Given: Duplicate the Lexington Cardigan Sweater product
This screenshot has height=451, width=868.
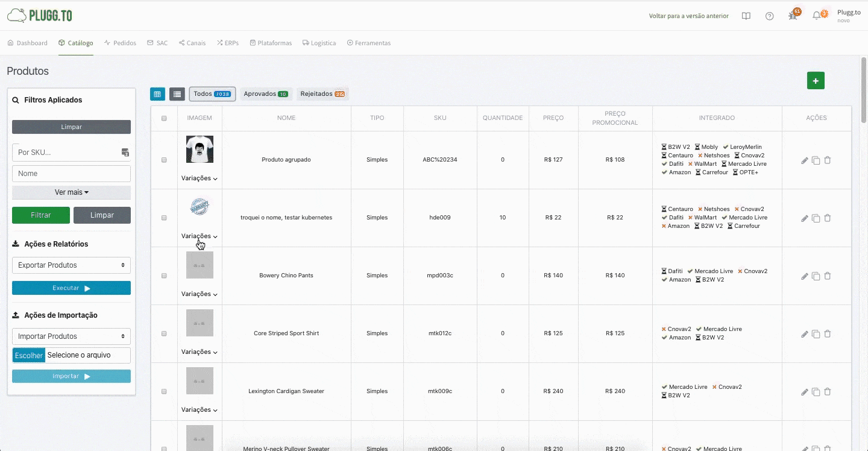Looking at the screenshot, I should point(816,392).
